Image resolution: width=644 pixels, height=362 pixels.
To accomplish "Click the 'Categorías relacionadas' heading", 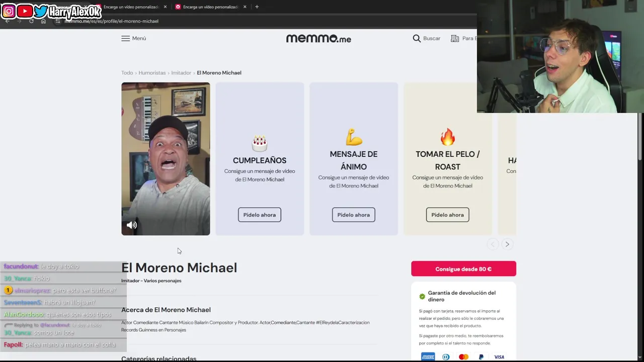I will 159,359.
